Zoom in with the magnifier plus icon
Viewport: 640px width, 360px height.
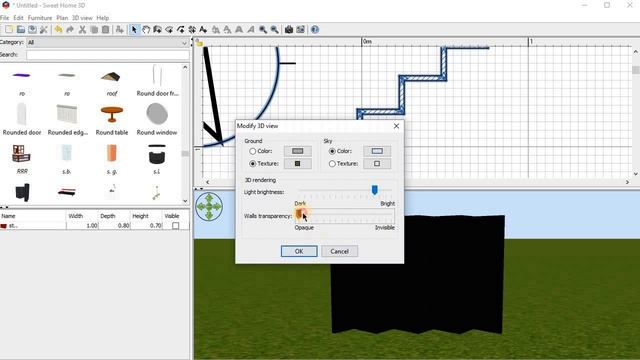263,29
